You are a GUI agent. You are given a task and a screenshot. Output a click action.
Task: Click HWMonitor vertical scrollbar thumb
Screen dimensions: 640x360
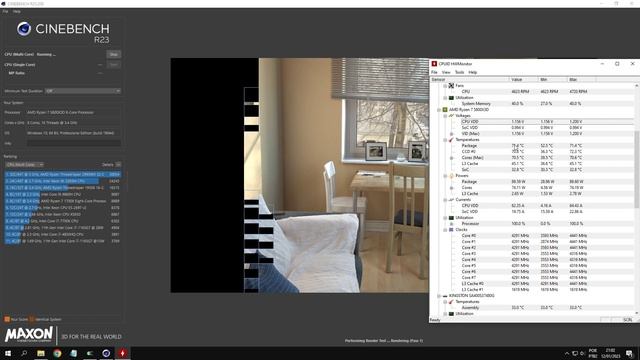(x=636, y=169)
